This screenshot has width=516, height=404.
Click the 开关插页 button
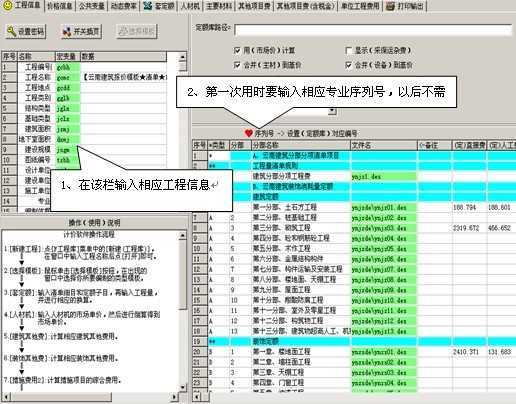(81, 32)
